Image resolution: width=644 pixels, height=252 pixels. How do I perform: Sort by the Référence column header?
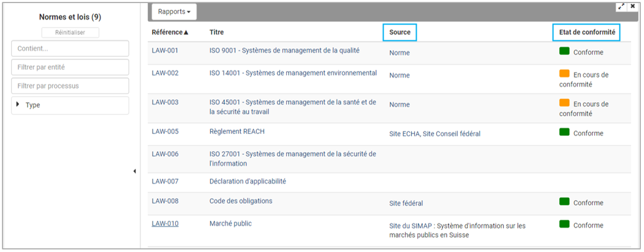[x=170, y=32]
